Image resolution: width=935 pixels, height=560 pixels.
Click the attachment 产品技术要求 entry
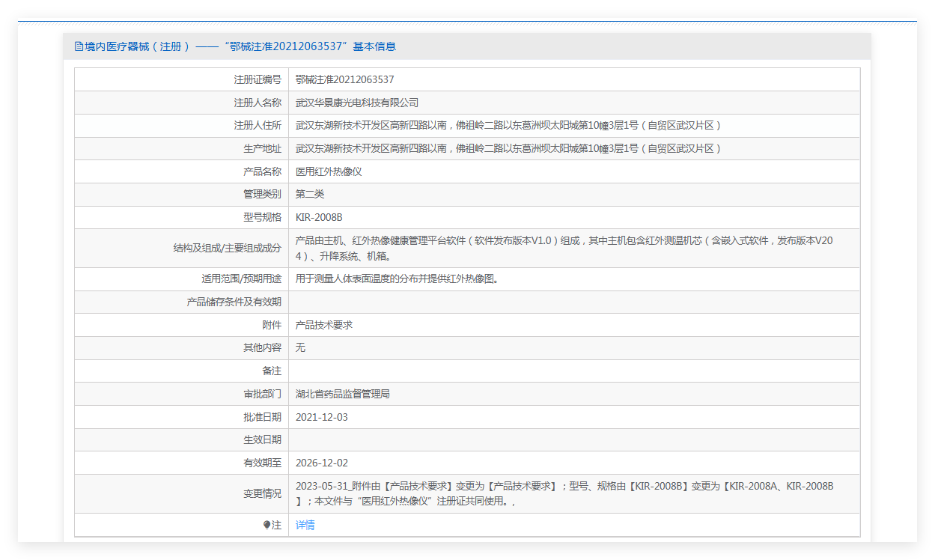click(x=324, y=325)
